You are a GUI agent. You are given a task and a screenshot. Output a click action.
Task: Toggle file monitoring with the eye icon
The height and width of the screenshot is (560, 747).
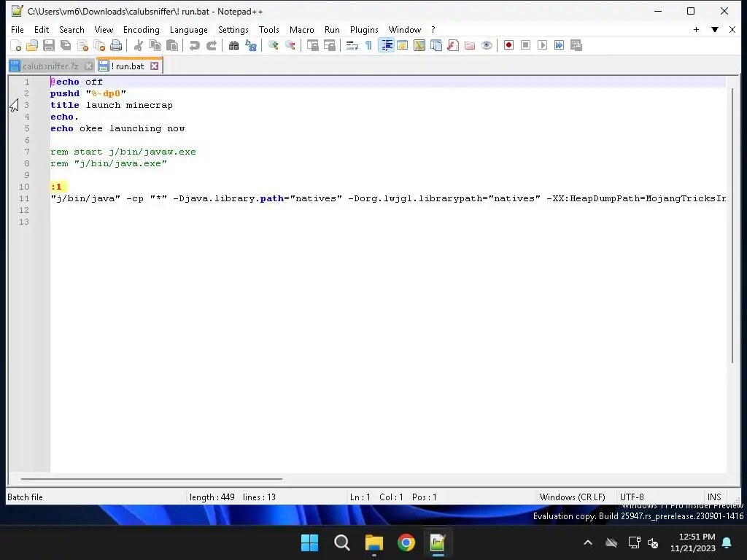pos(487,46)
